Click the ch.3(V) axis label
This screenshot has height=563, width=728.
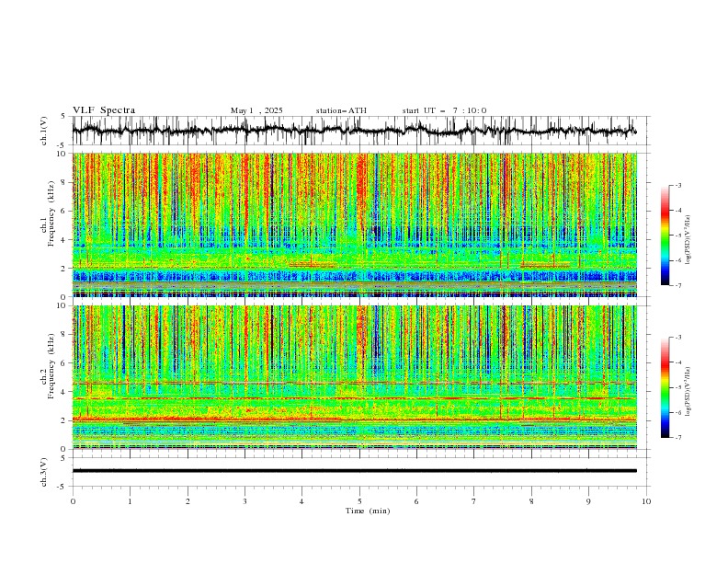[44, 472]
